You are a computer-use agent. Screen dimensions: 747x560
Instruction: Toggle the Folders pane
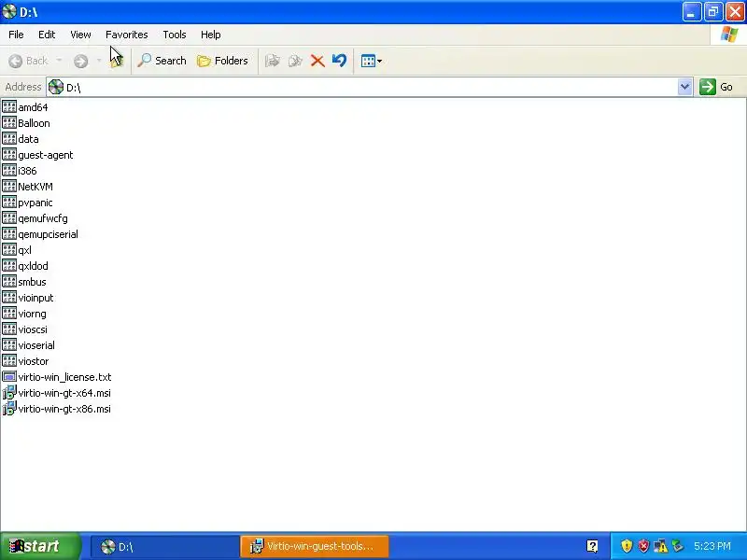[x=222, y=61]
